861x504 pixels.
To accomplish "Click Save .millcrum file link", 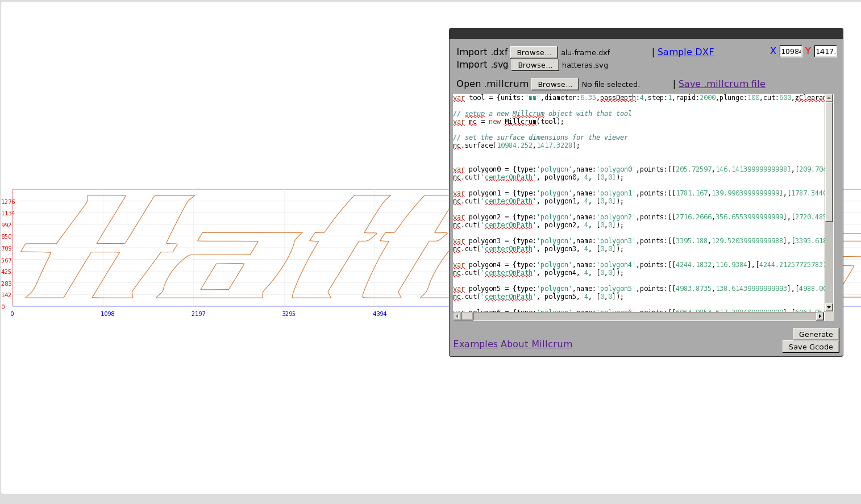I will [721, 84].
